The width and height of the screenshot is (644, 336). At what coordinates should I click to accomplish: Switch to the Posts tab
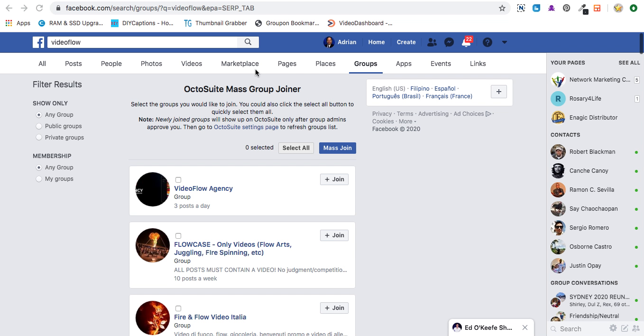[x=74, y=64]
